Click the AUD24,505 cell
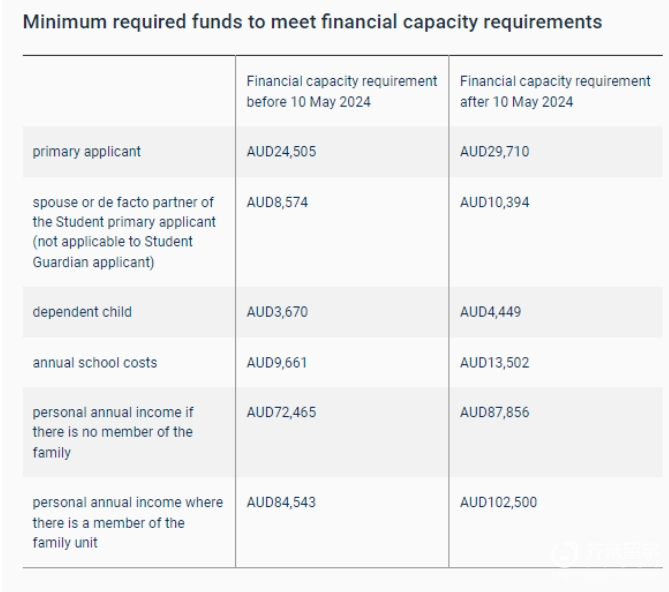Screen dimensions: 669x592 point(281,151)
